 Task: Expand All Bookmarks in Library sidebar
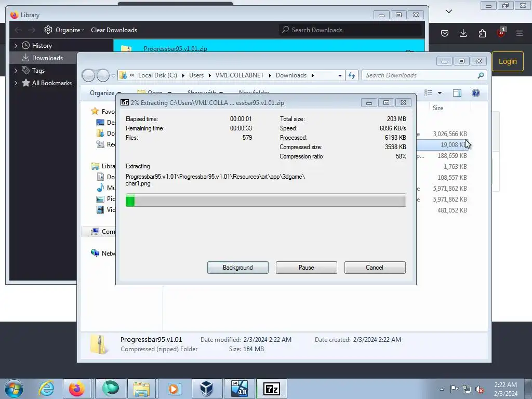tap(16, 83)
